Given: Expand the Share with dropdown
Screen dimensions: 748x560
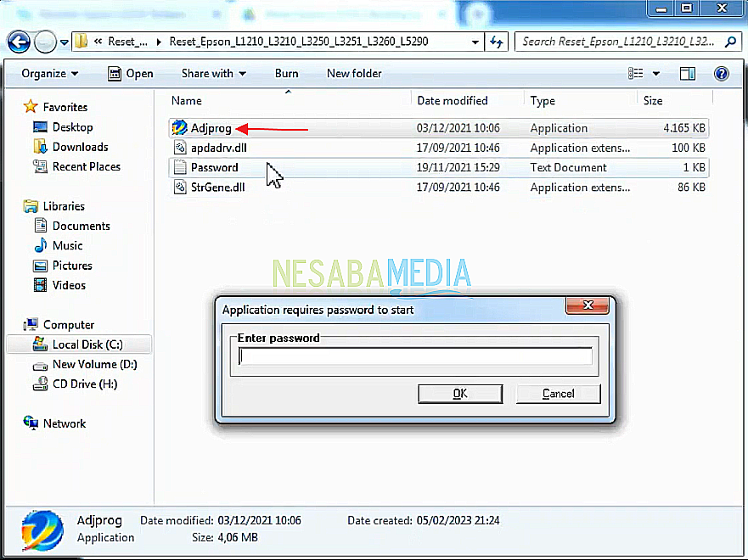Looking at the screenshot, I should (x=213, y=74).
